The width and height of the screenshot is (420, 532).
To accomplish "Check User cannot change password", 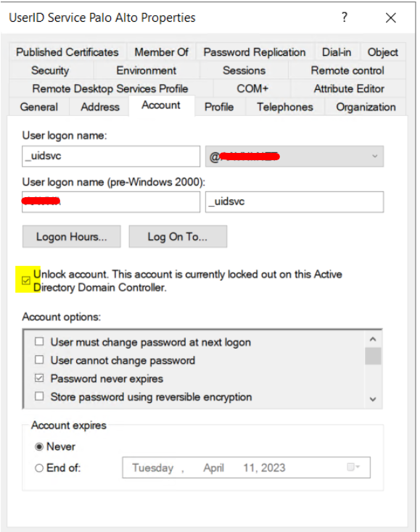I will tap(39, 359).
